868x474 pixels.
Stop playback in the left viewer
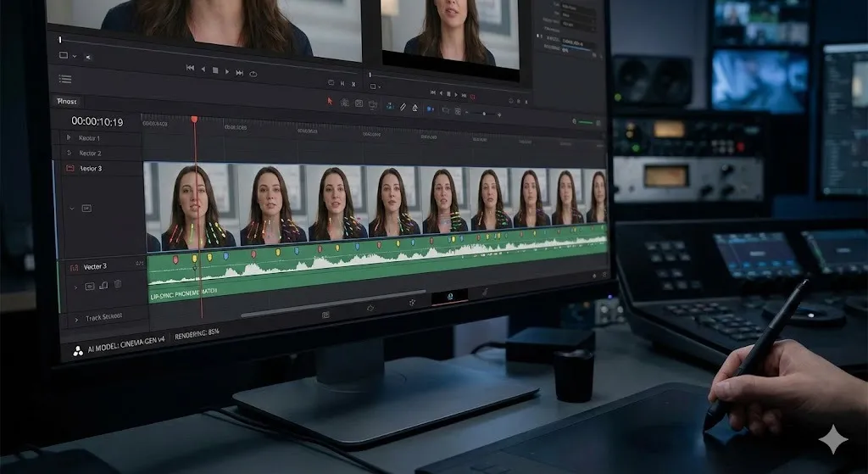(215, 70)
